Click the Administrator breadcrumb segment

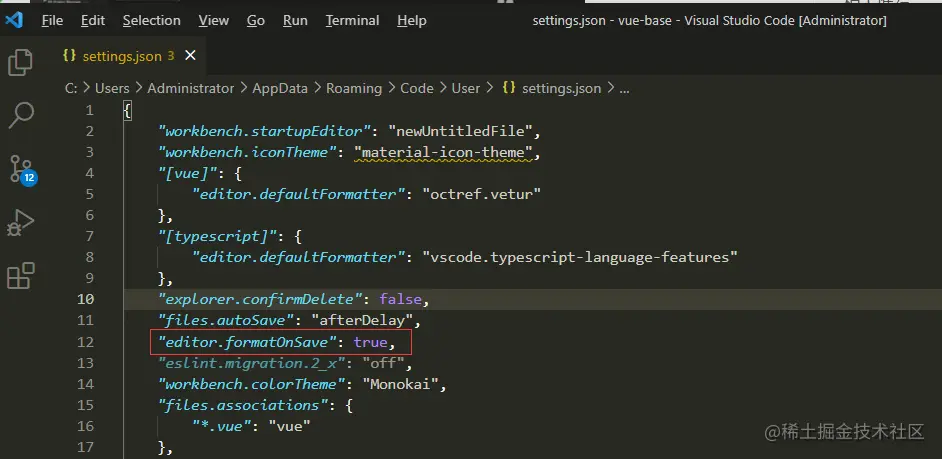(x=190, y=88)
